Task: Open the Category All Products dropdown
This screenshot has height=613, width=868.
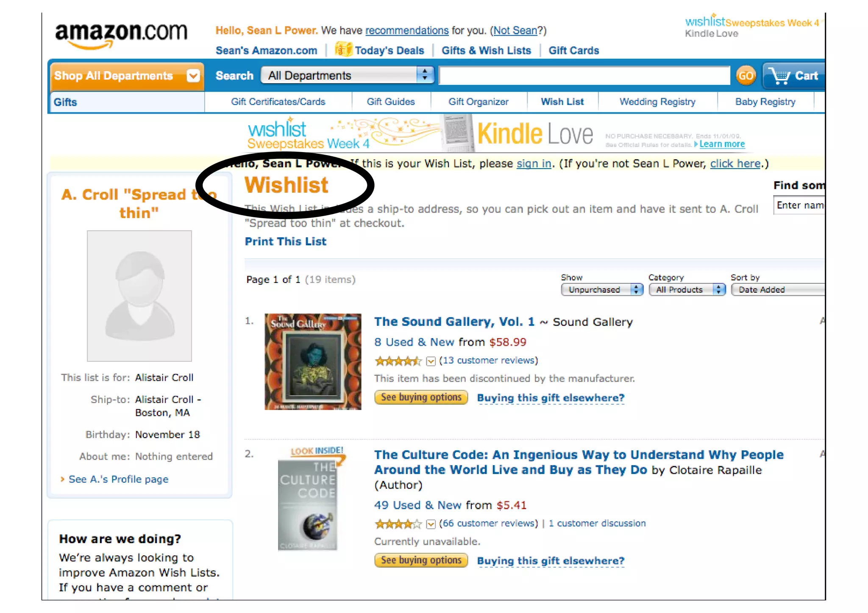Action: pyautogui.click(x=687, y=289)
